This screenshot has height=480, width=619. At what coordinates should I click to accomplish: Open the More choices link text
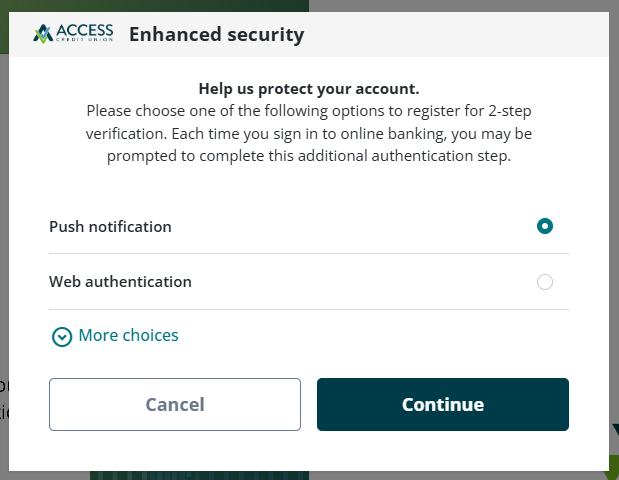[128, 336]
